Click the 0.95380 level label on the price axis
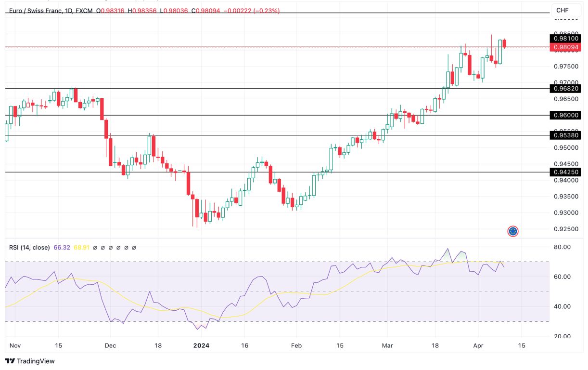 pyautogui.click(x=566, y=134)
